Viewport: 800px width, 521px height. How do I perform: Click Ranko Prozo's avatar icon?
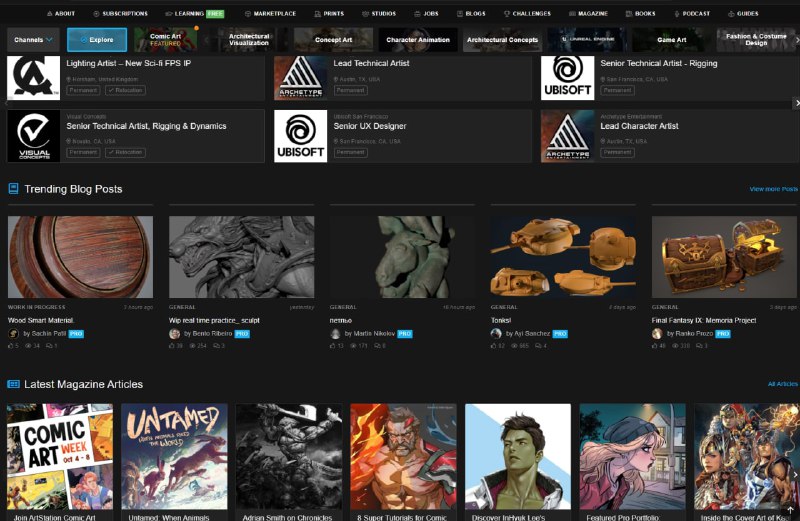(x=657, y=334)
